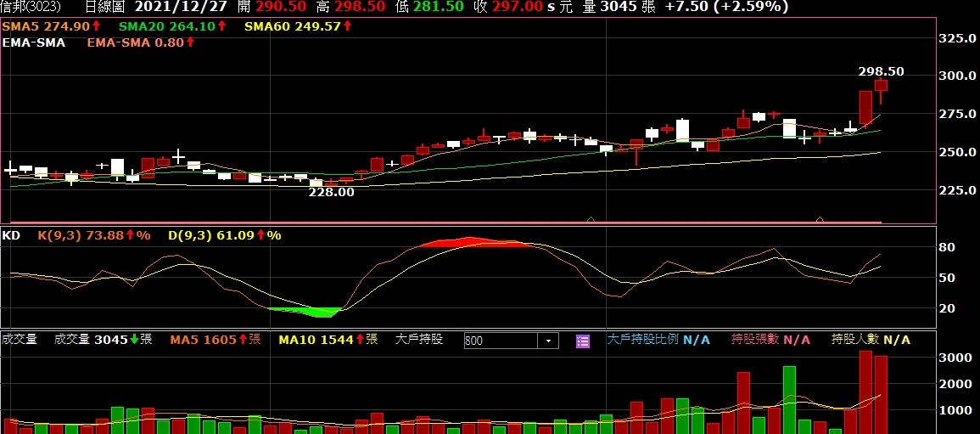This screenshot has height=434, width=980.
Task: Click the 80 level on KD axis
Action: (948, 248)
